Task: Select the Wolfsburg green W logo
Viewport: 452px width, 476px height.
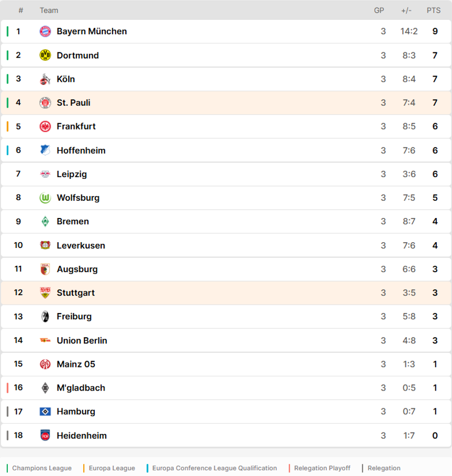Action: click(x=45, y=198)
